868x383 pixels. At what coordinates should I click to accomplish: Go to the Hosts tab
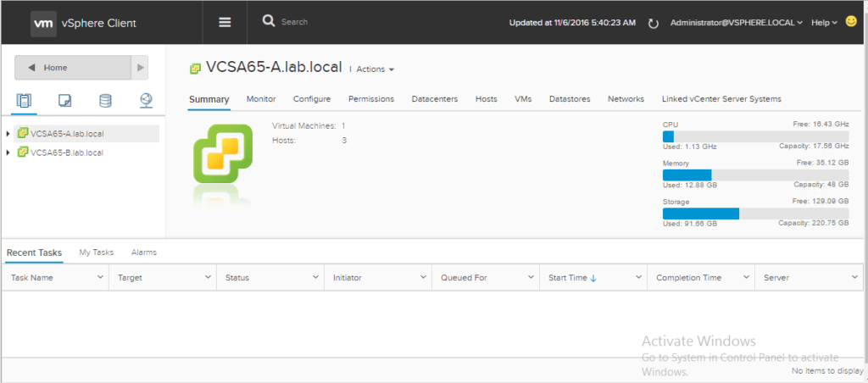pyautogui.click(x=486, y=99)
